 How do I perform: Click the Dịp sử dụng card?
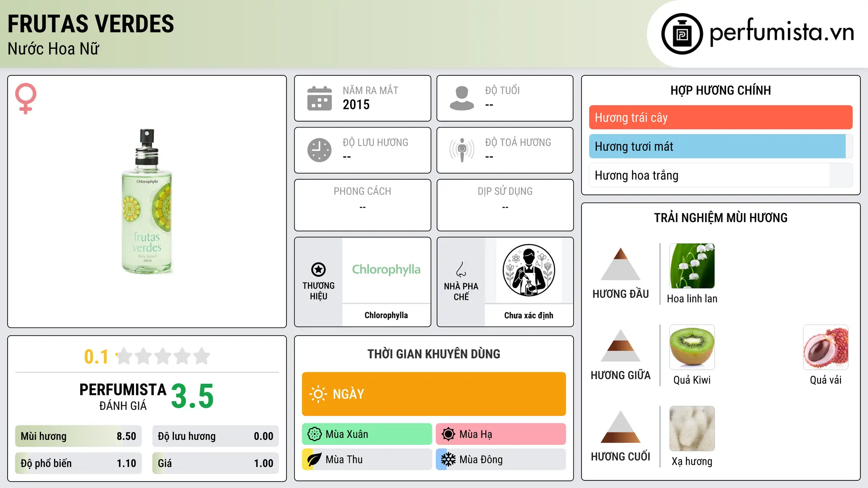[505, 205]
